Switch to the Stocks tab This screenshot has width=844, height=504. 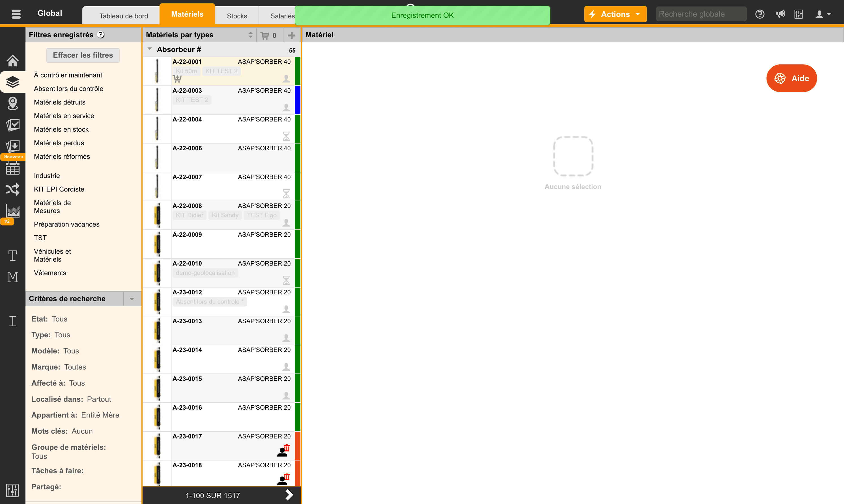237,16
